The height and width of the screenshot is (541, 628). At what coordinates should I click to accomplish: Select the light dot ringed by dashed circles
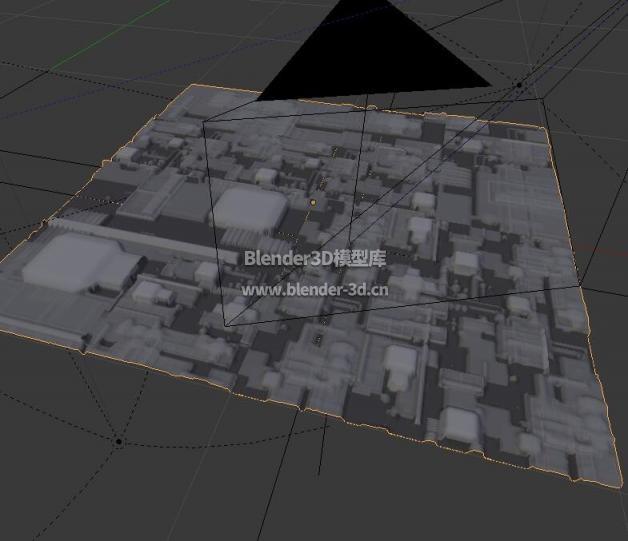point(119,442)
